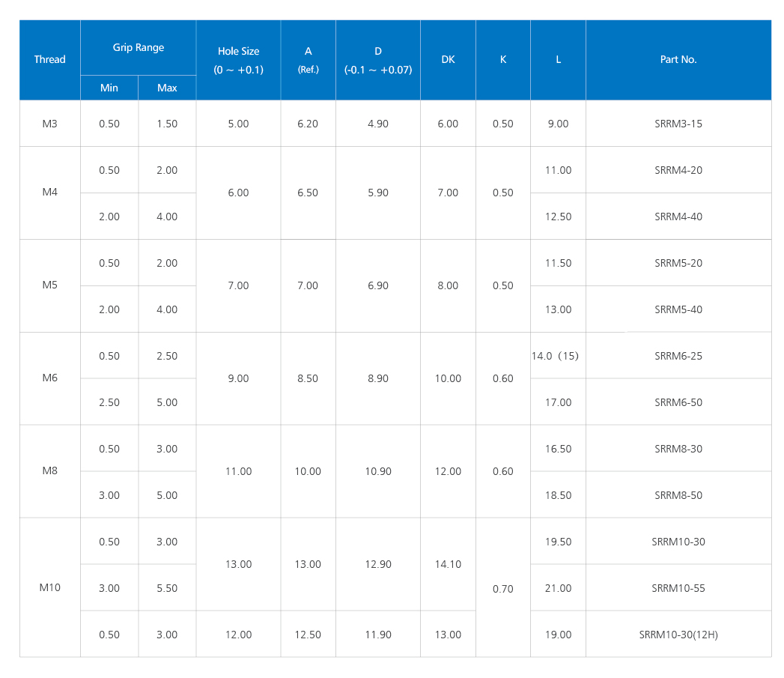Click the M10 thread cell
The image size is (784, 678).
pos(49,588)
